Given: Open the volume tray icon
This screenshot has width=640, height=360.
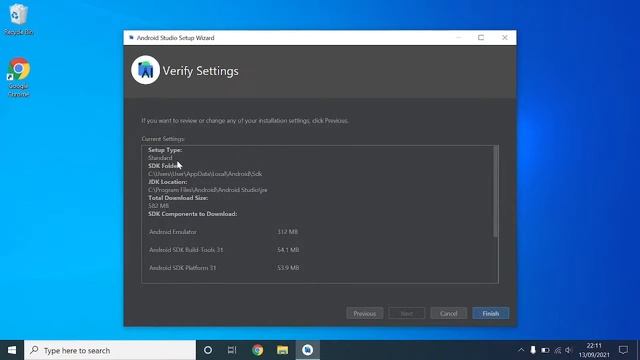Looking at the screenshot, I should click(569, 350).
